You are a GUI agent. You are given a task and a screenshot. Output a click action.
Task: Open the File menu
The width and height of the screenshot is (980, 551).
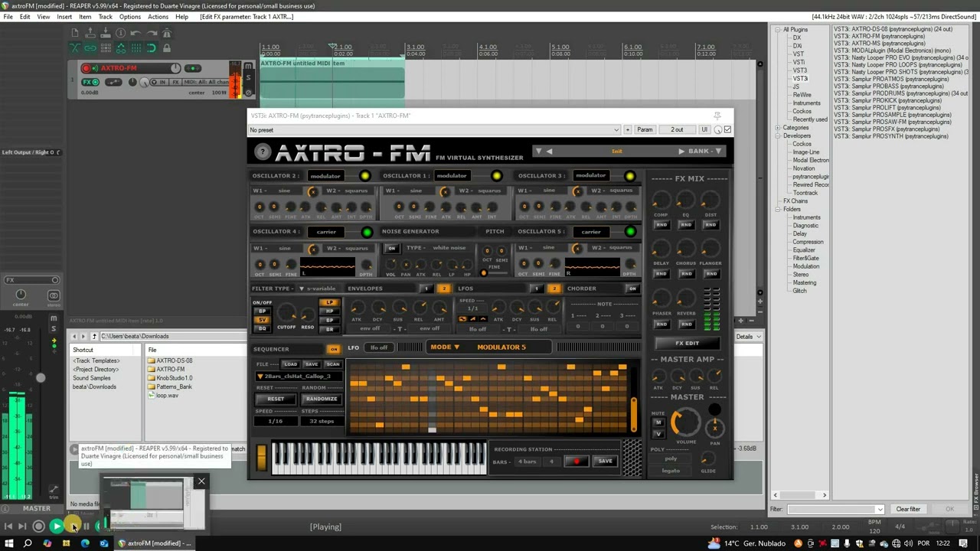(8, 17)
